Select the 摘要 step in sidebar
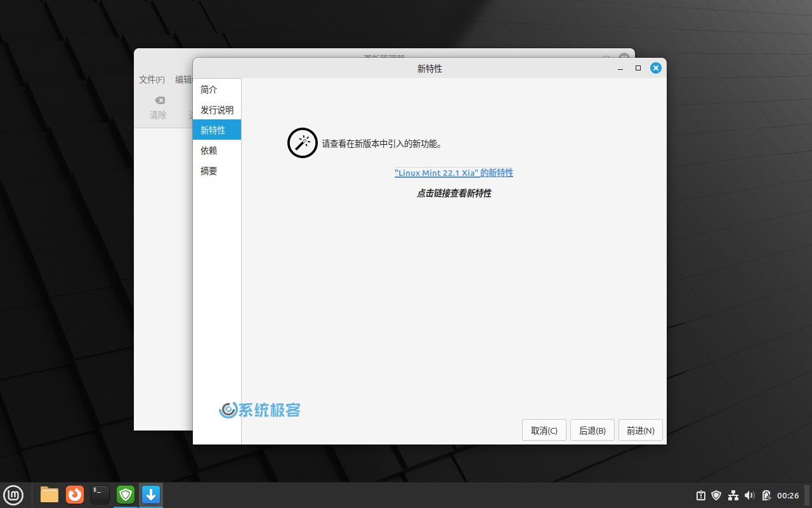The height and width of the screenshot is (508, 812). 217,171
